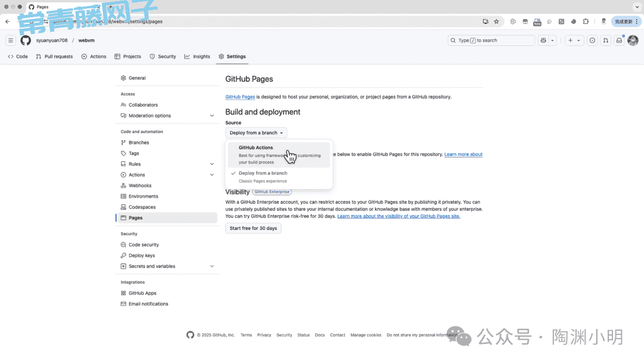The height and width of the screenshot is (363, 644).
Task: Focus the 'Type / to search' field
Action: click(x=491, y=40)
